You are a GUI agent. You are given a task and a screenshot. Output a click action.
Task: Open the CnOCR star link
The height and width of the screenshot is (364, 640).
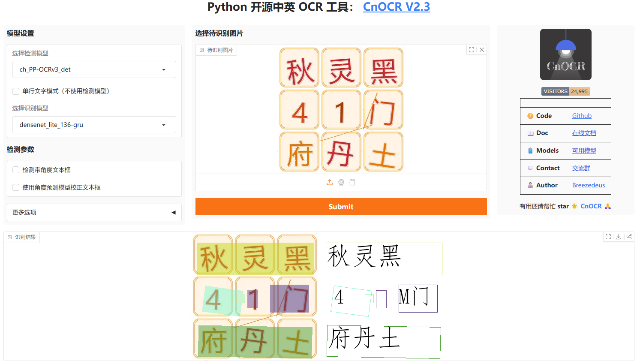click(x=591, y=206)
